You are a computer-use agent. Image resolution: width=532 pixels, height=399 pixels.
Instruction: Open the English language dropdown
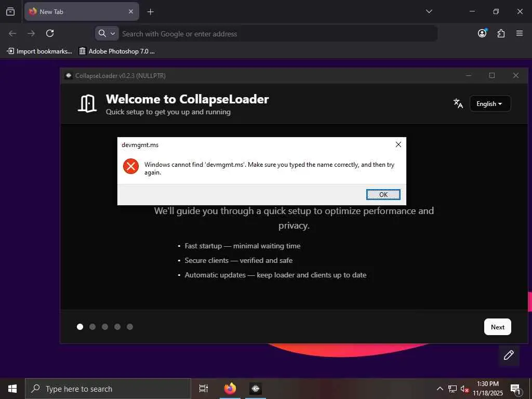click(490, 103)
